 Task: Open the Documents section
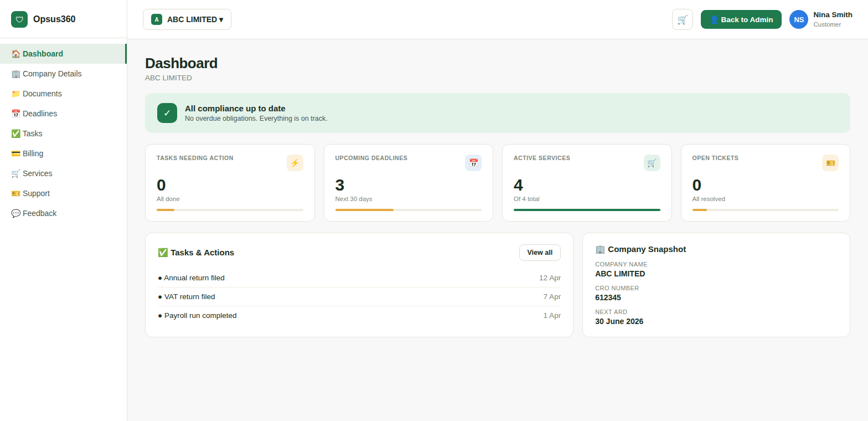(x=63, y=94)
